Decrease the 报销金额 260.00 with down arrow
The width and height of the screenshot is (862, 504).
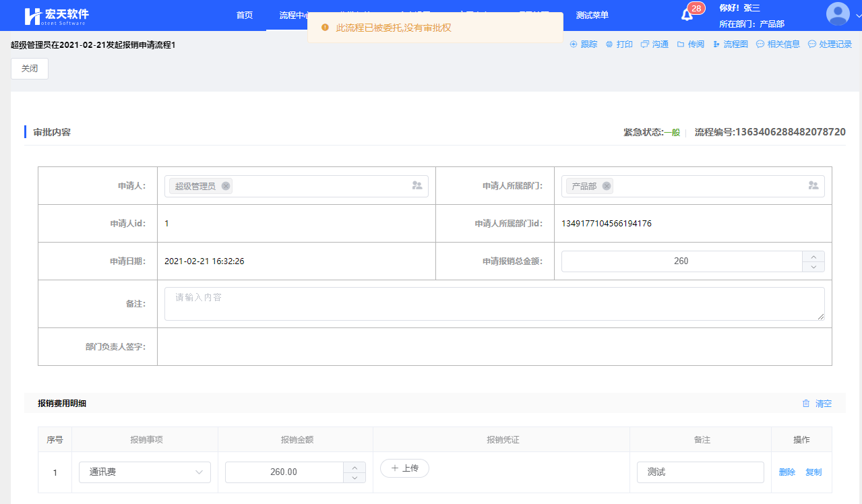pos(355,478)
